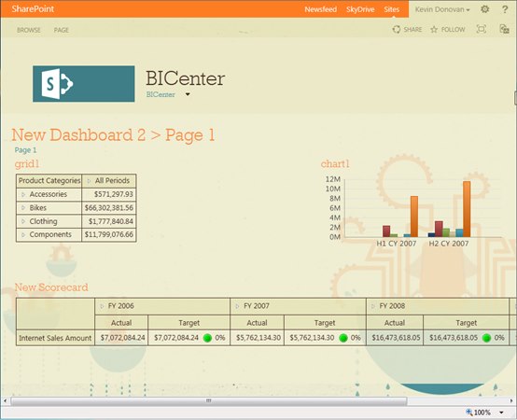This screenshot has height=420, width=517.
Task: Open the Kevin Donovan user dropdown
Action: (442, 9)
